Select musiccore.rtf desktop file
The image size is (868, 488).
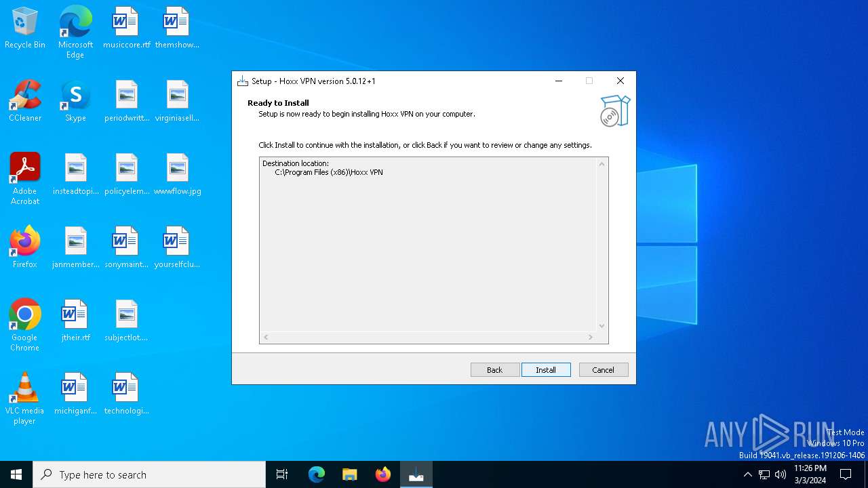(x=126, y=28)
